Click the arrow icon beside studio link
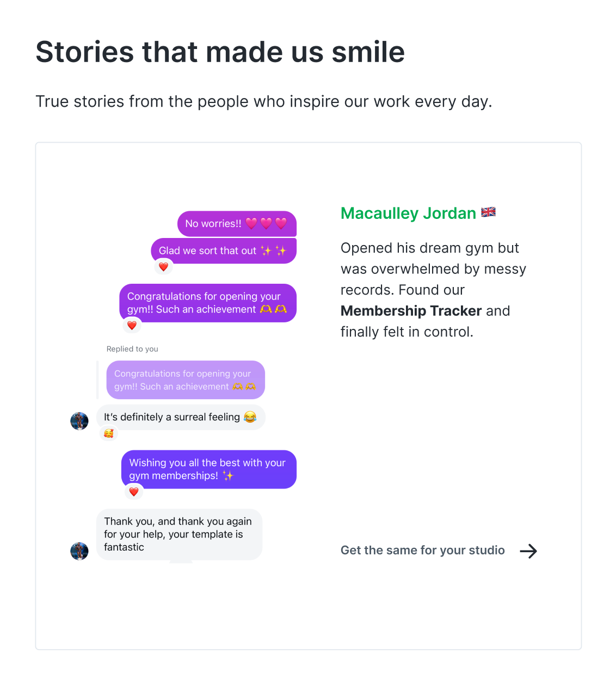This screenshot has width=616, height=684. coord(528,551)
